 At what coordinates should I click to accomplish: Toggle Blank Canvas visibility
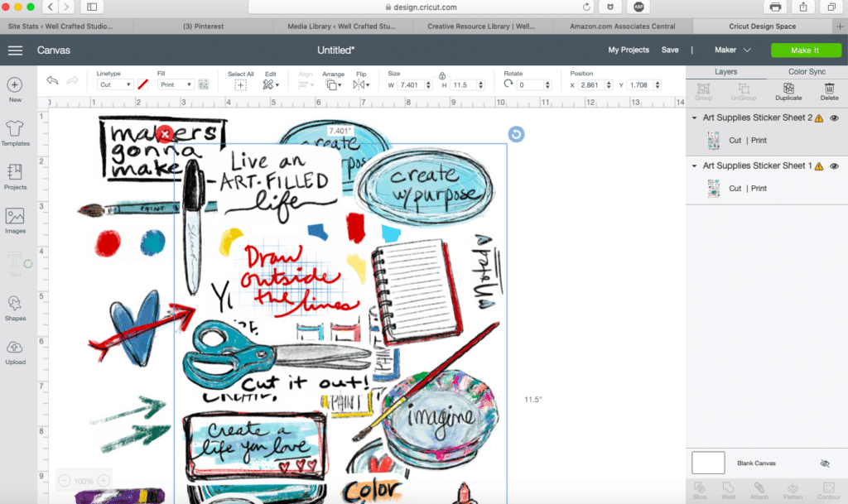824,463
